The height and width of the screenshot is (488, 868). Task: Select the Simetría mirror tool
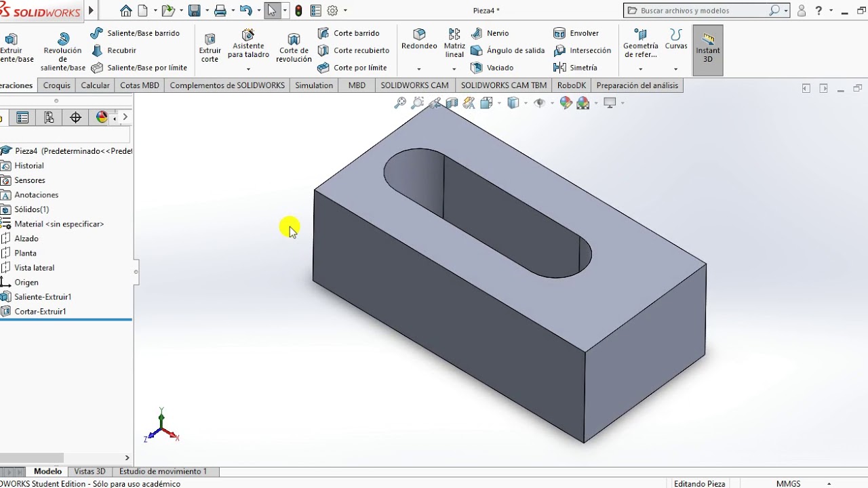click(575, 68)
